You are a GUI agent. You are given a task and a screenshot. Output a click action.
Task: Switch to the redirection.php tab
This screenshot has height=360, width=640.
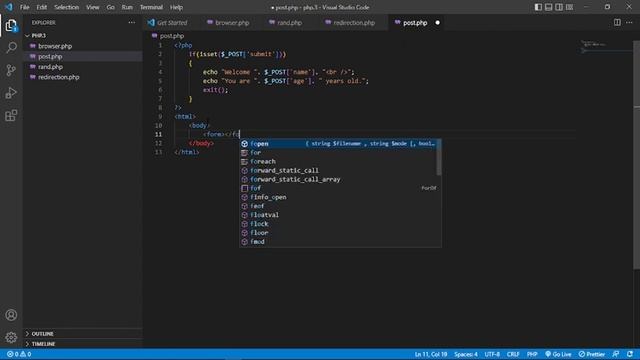[353, 23]
